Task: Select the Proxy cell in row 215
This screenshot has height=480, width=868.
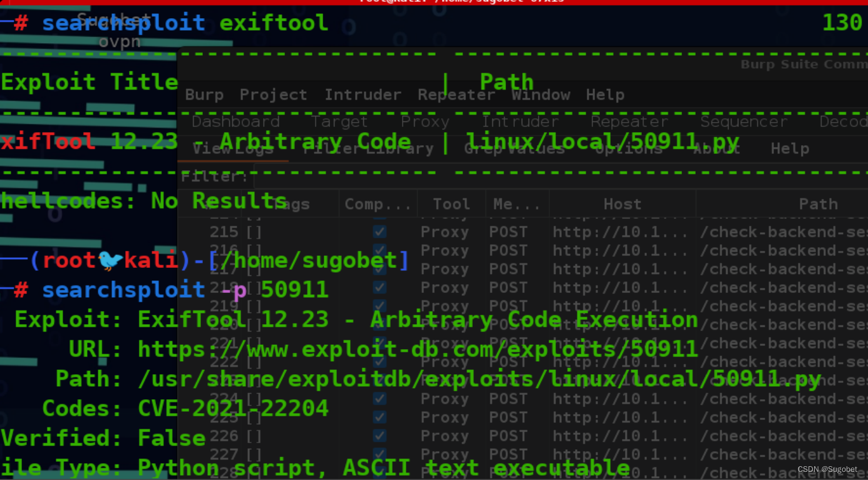Action: pos(445,232)
